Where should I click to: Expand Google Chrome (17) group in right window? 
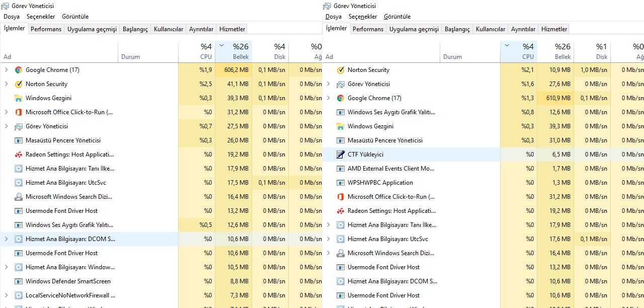click(x=328, y=98)
